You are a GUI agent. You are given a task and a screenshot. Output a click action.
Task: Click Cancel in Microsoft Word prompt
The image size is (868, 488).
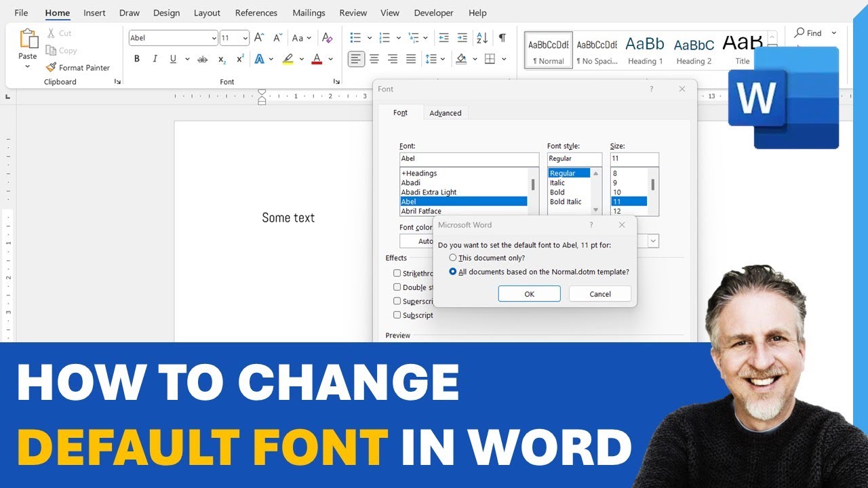tap(600, 293)
